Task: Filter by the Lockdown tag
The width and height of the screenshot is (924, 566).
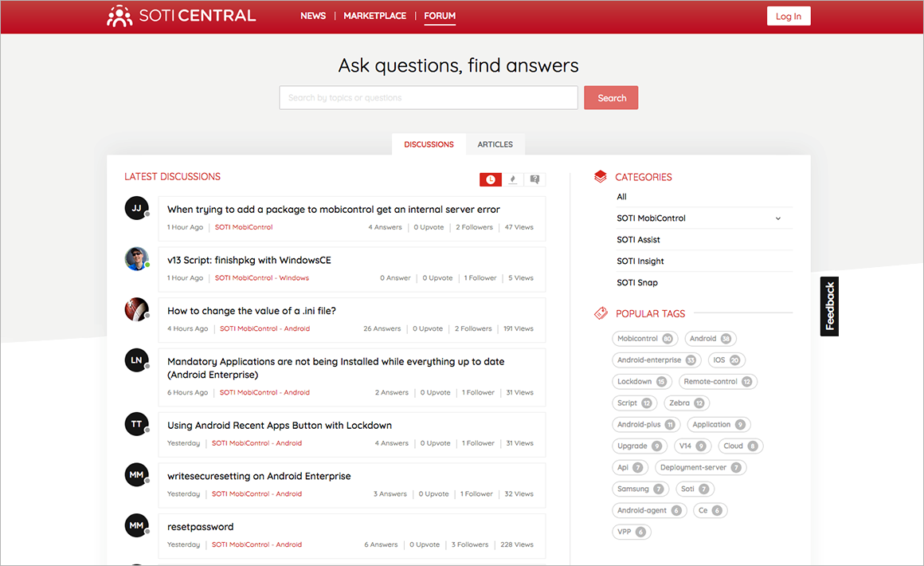Action: pyautogui.click(x=641, y=382)
